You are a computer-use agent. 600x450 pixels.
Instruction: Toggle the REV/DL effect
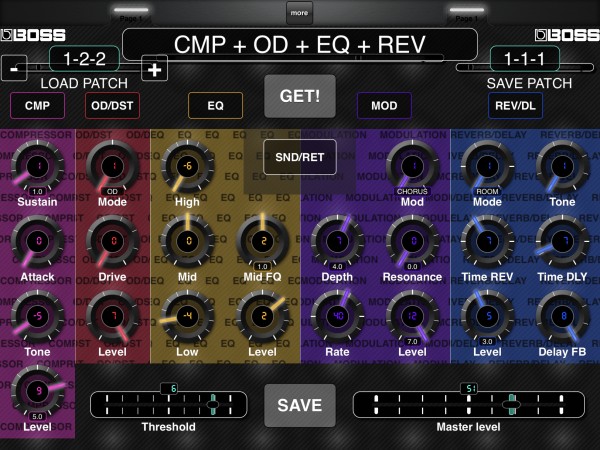[515, 106]
